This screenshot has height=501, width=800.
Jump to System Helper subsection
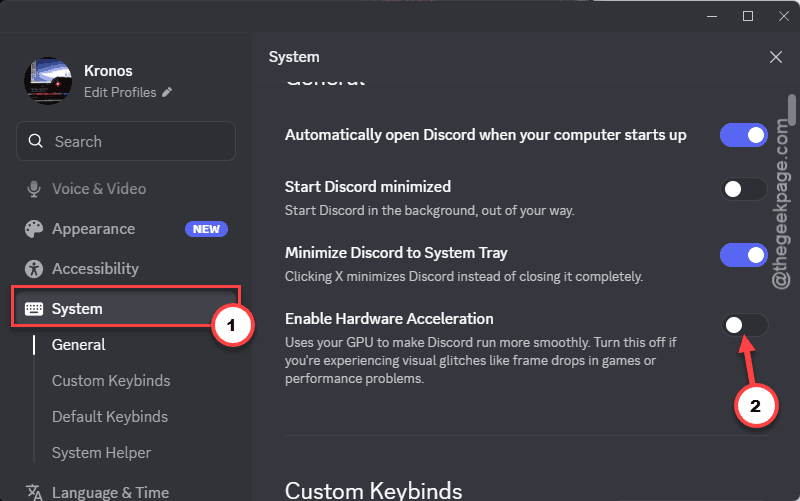click(x=101, y=453)
